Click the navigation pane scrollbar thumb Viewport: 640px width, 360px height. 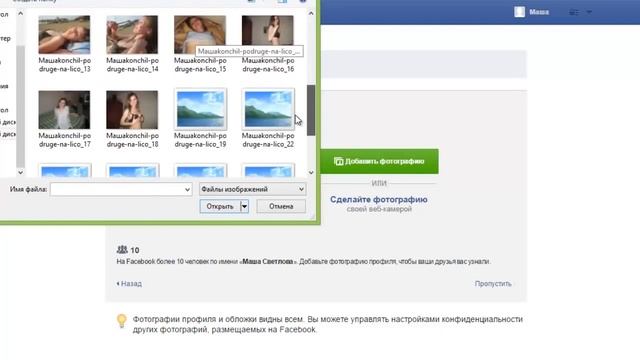point(20,106)
